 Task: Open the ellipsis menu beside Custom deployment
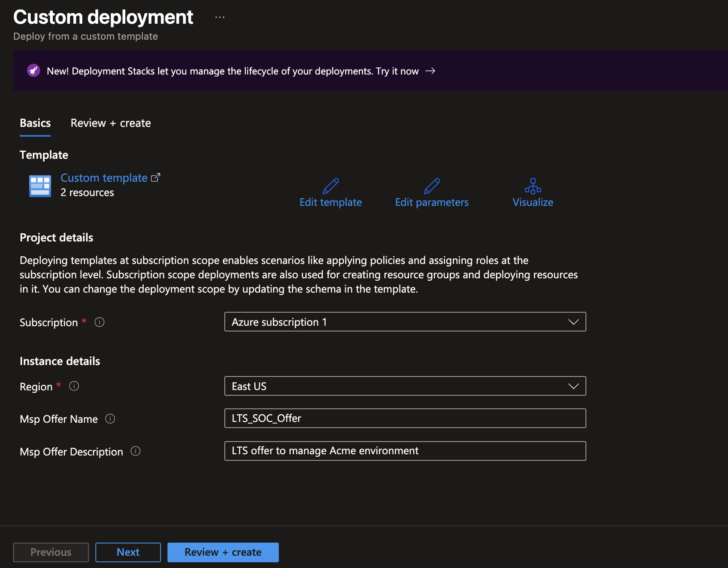coord(220,17)
